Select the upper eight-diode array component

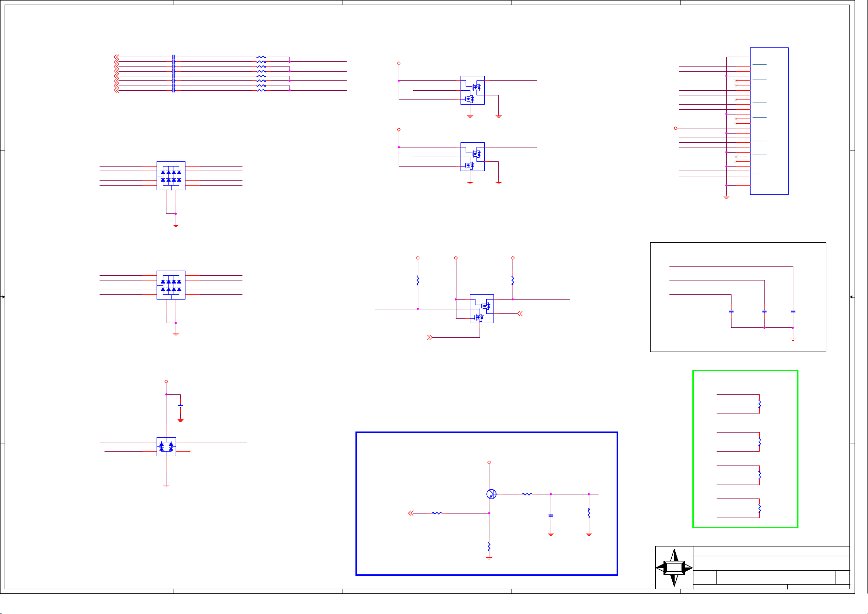tap(171, 176)
